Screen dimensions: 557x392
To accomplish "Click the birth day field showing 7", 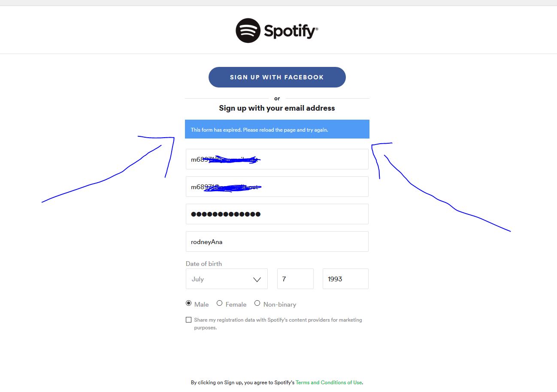I will coord(295,279).
